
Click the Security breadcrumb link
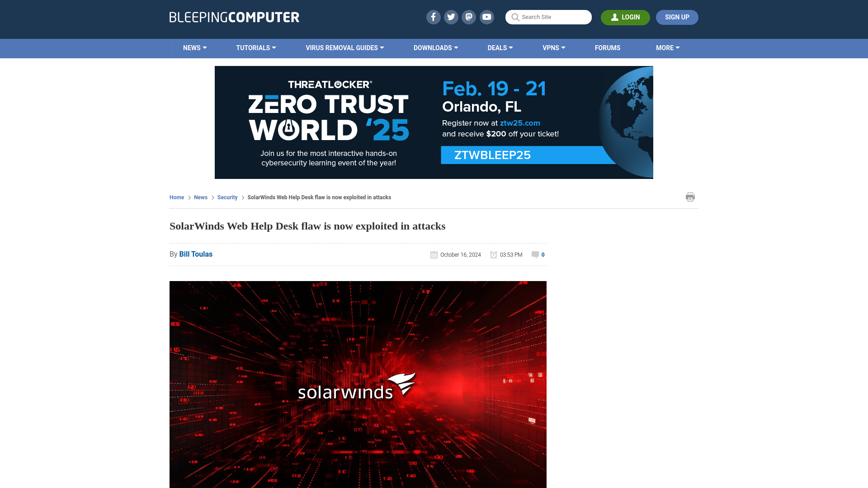pos(228,197)
